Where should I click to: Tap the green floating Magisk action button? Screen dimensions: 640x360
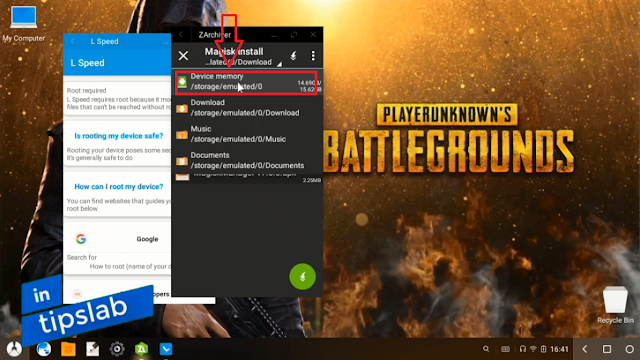[x=302, y=277]
